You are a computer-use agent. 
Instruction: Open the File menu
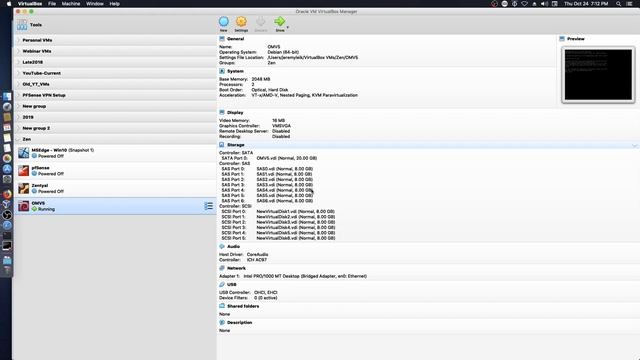point(52,4)
